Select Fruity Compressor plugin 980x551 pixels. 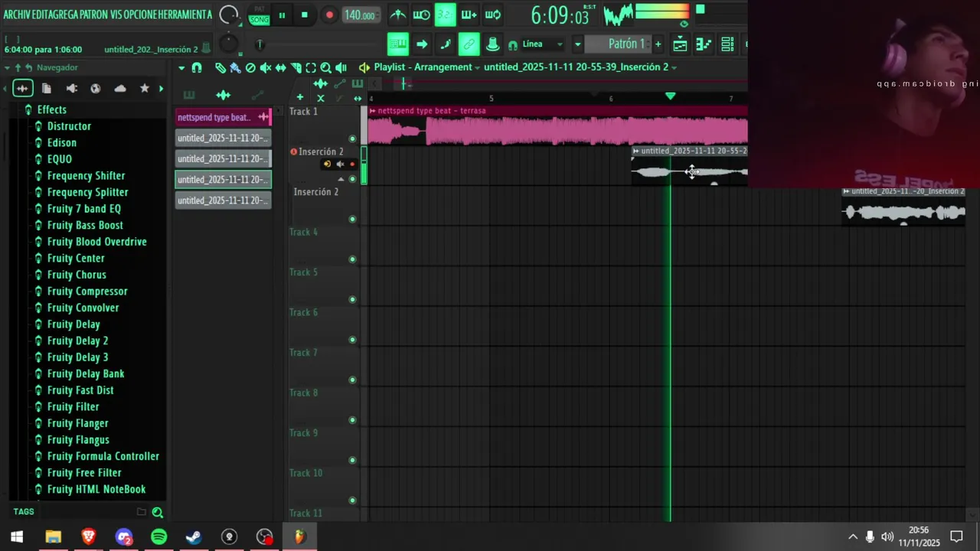[x=87, y=292]
